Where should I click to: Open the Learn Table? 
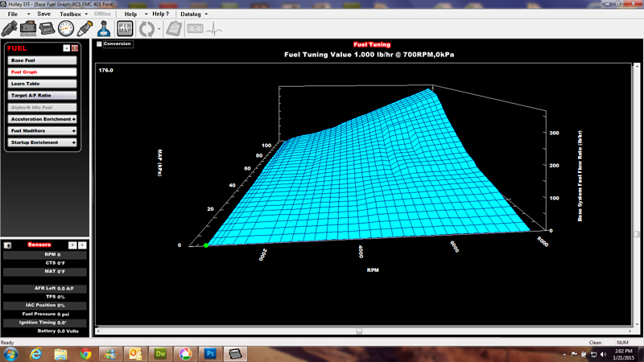click(42, 84)
